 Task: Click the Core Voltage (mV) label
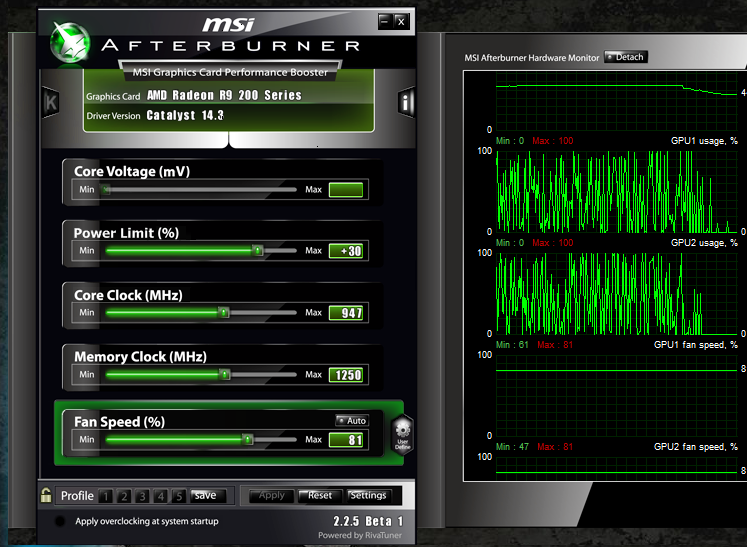[x=132, y=172]
